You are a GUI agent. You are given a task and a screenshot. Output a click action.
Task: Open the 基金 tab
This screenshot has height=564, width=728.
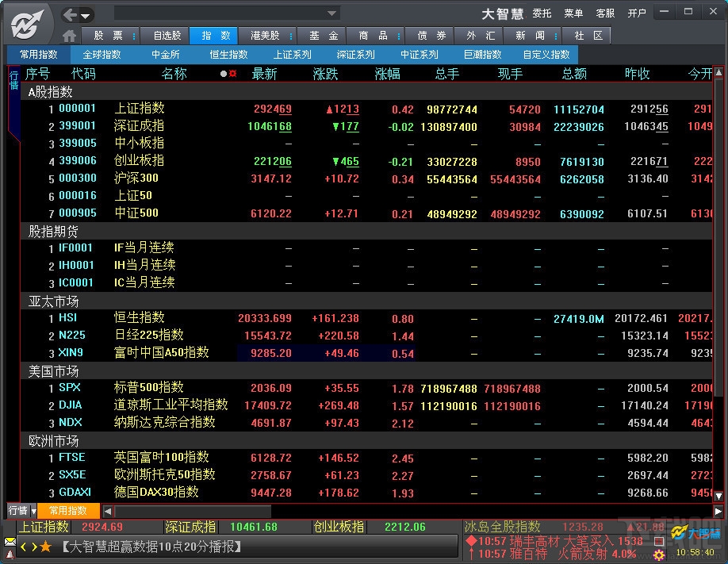coord(324,36)
